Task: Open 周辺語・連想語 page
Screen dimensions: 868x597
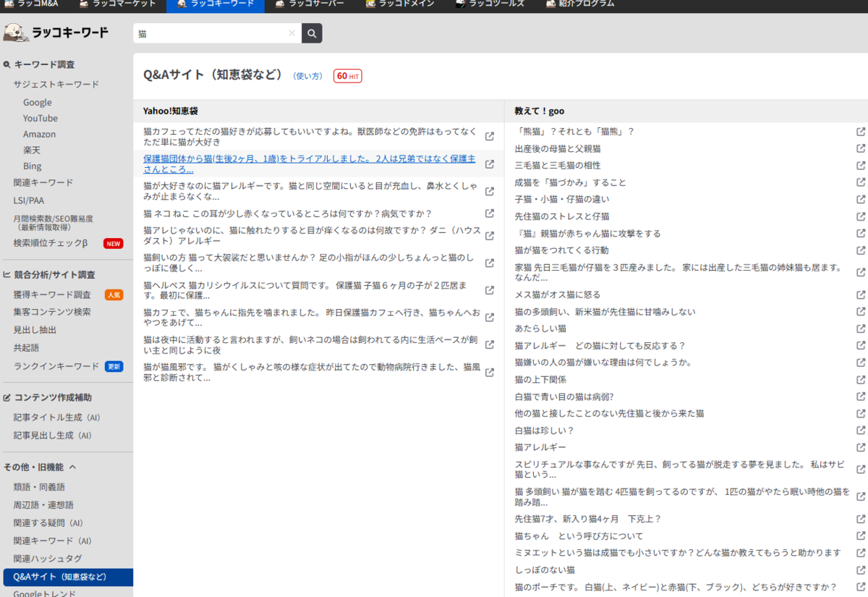Action: (43, 505)
